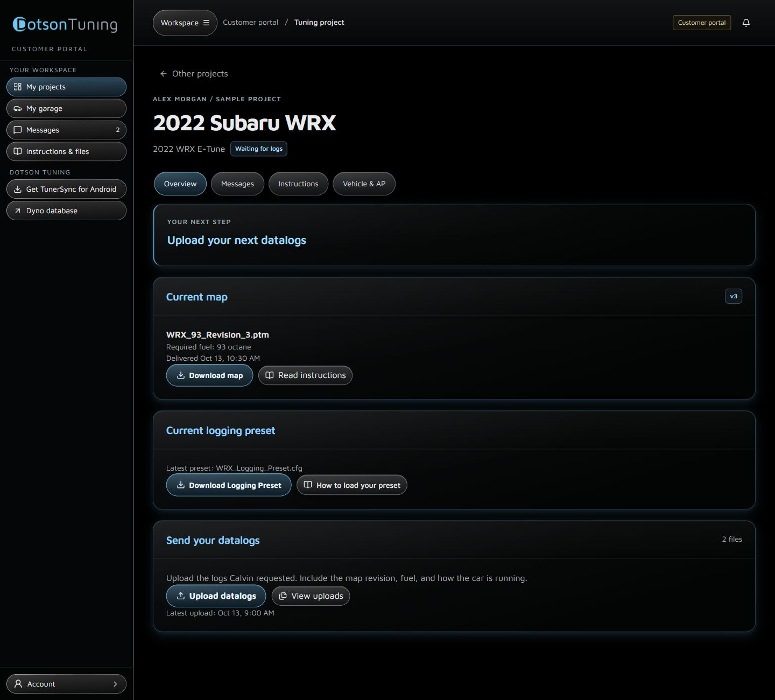Switch to the Instructions tab
Screen dimensions: 775x700
(x=298, y=184)
